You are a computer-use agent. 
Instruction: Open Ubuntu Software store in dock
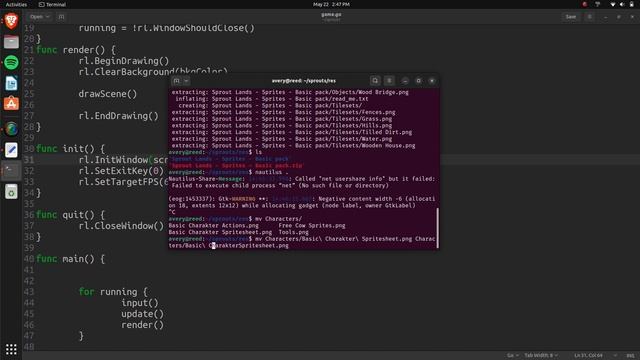tap(11, 104)
